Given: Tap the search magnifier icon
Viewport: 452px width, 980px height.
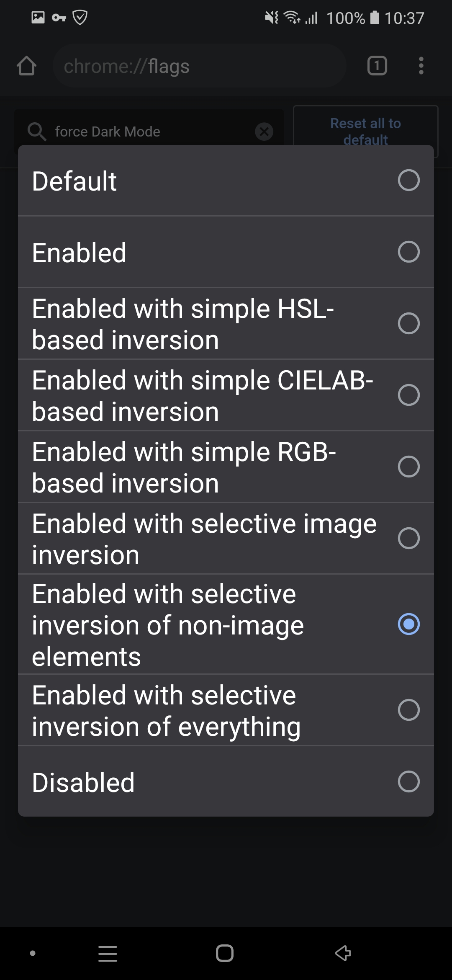Looking at the screenshot, I should click(x=36, y=132).
